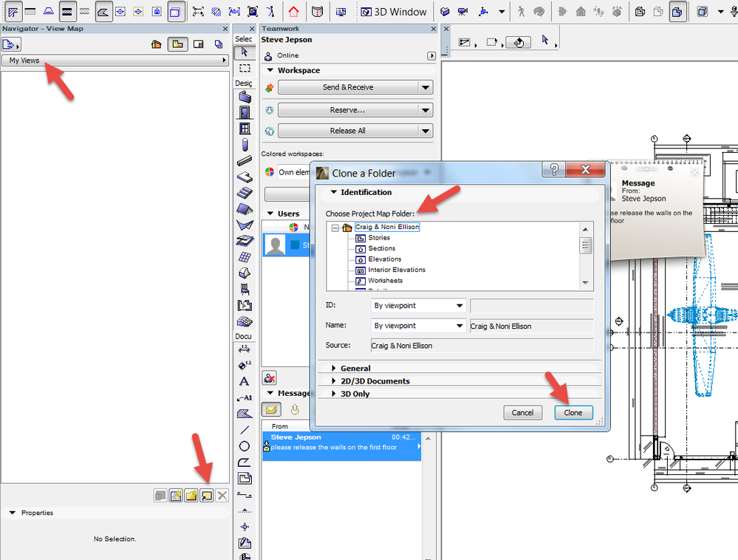This screenshot has width=738, height=560.
Task: Select the Mesh tool in the toolbox
Action: 245,321
